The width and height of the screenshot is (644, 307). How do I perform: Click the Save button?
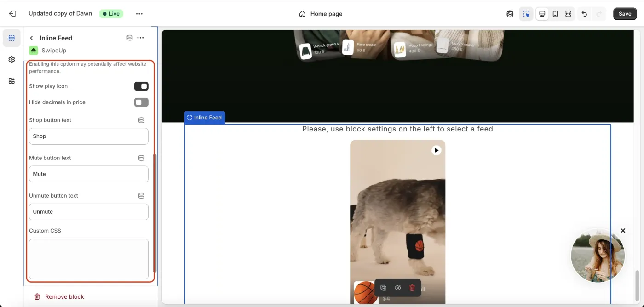coord(625,14)
